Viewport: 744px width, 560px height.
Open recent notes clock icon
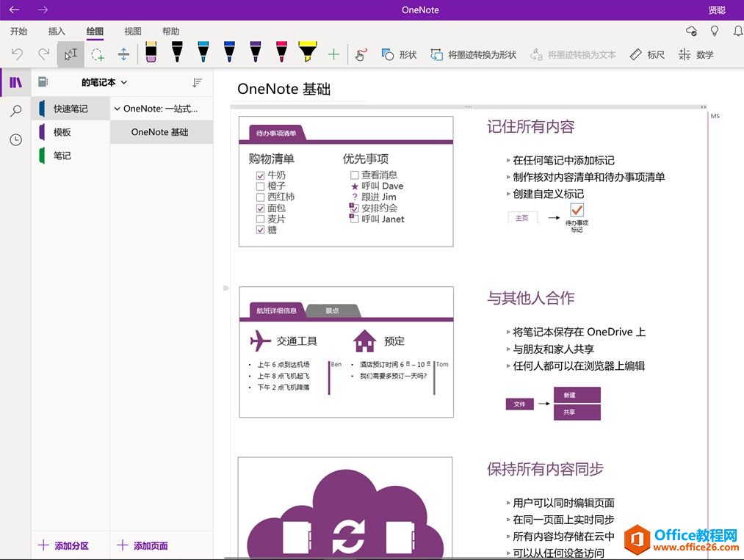(15, 139)
